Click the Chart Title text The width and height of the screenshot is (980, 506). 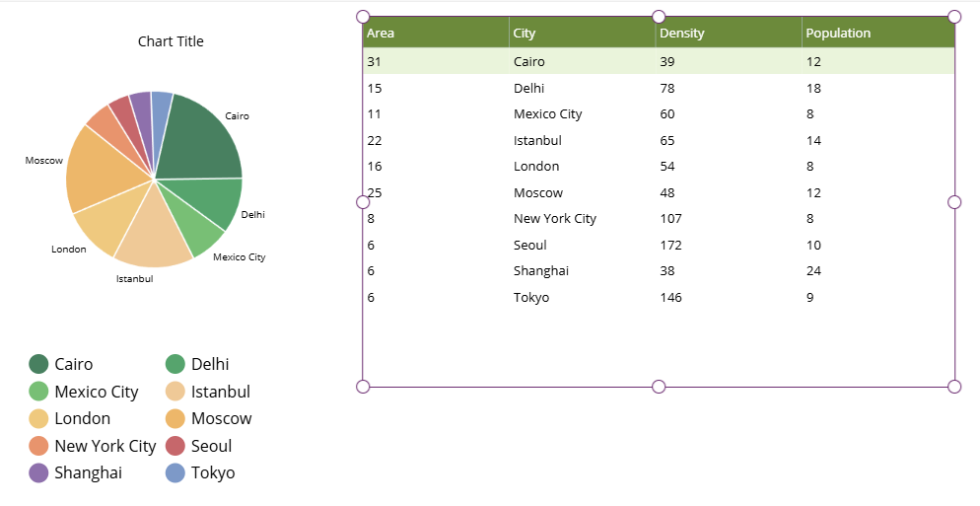click(x=171, y=41)
